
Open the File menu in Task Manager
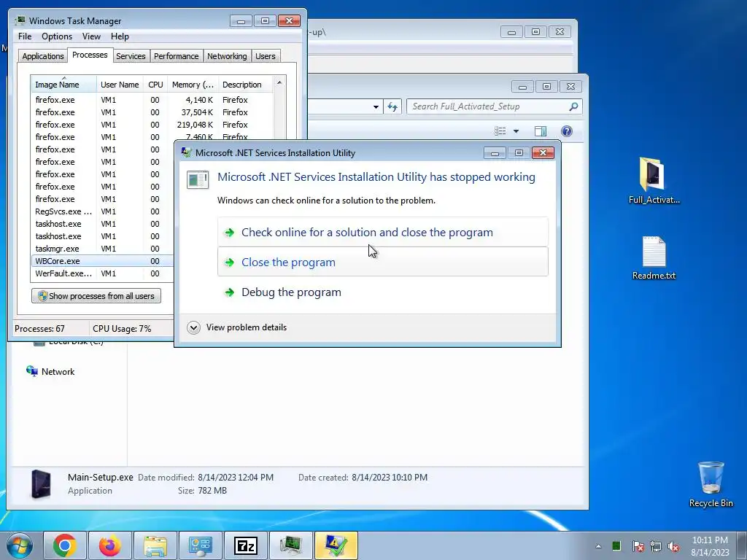pyautogui.click(x=25, y=36)
